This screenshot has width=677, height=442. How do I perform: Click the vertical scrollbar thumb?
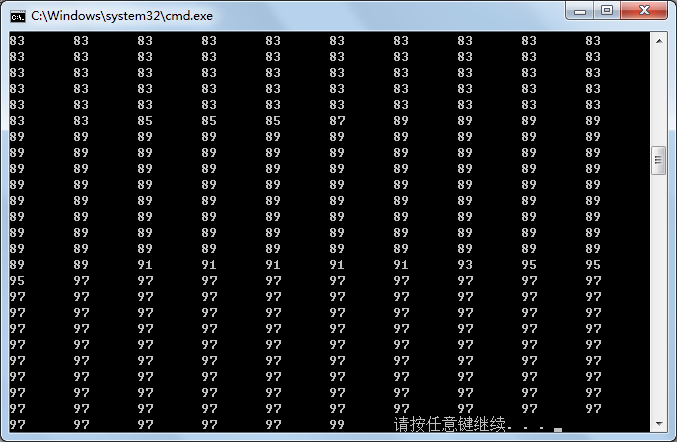point(659,161)
